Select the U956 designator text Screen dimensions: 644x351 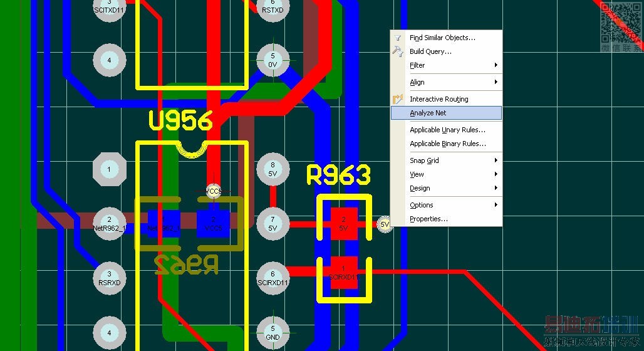click(x=180, y=121)
